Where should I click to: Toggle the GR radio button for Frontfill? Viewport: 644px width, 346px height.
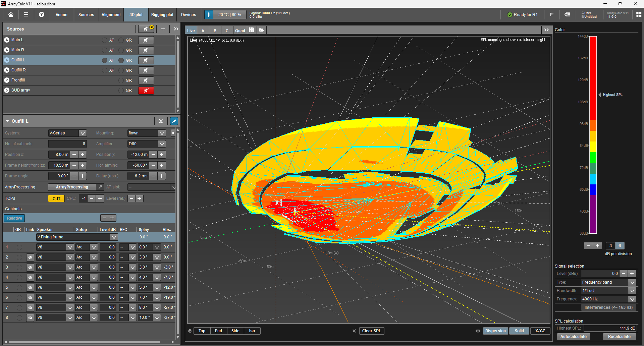pos(121,80)
